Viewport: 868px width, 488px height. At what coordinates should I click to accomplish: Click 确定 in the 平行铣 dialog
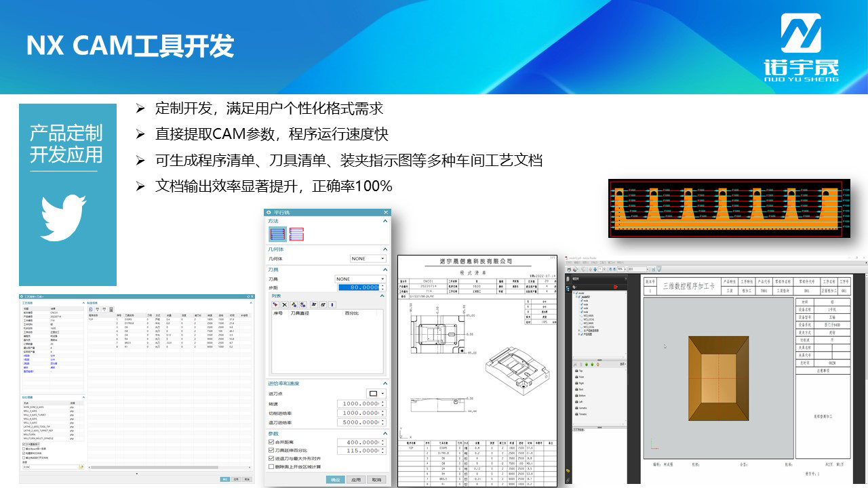pos(336,479)
